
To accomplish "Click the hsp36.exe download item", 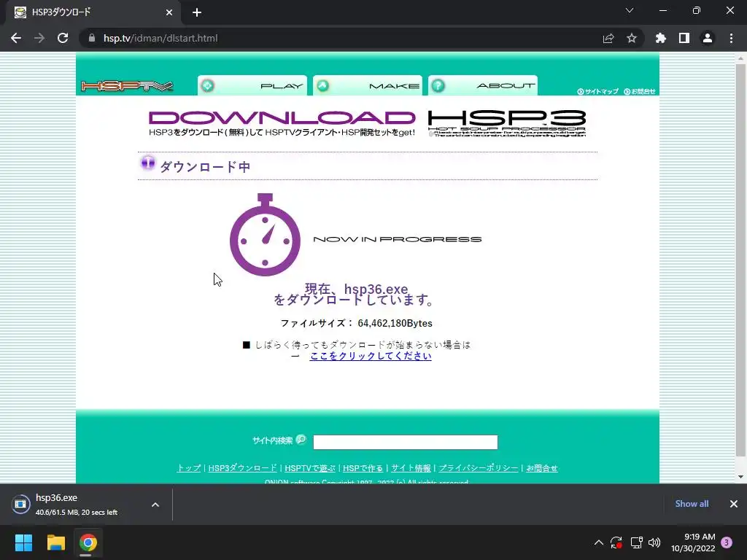I will pyautogui.click(x=76, y=505).
